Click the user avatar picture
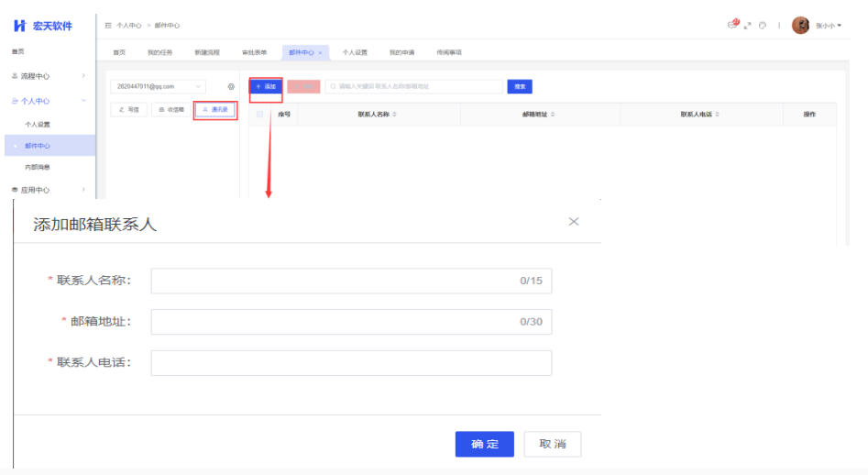Image resolution: width=868 pixels, height=475 pixels. tap(800, 26)
